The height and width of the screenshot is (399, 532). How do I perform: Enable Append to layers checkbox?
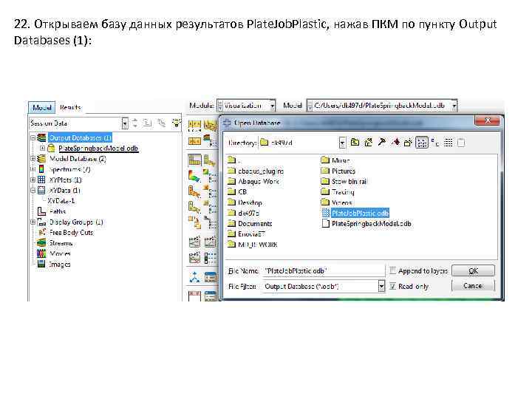[x=392, y=270]
